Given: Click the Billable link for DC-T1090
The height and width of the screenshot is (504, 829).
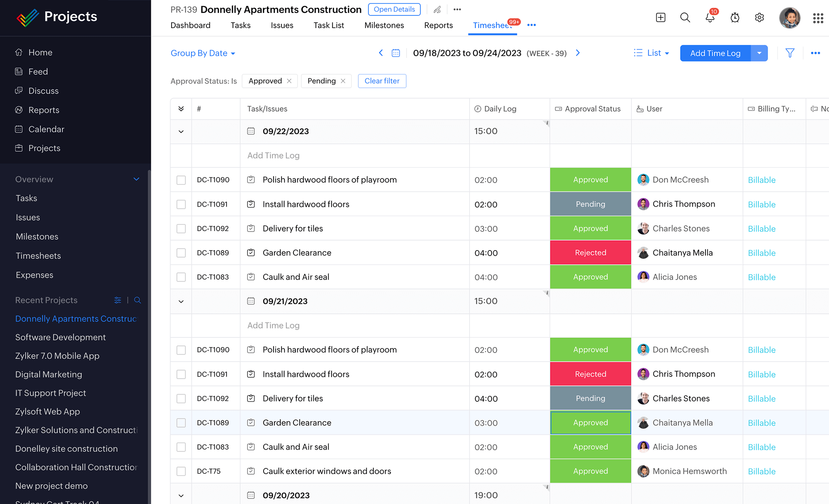Looking at the screenshot, I should [762, 180].
